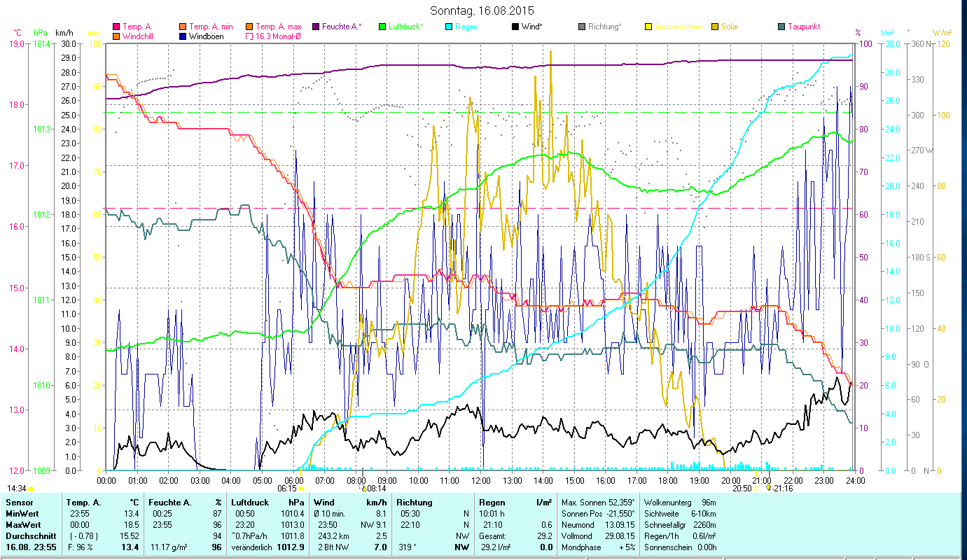
Task: Click the sun marker icon before 21:16
Action: [769, 489]
